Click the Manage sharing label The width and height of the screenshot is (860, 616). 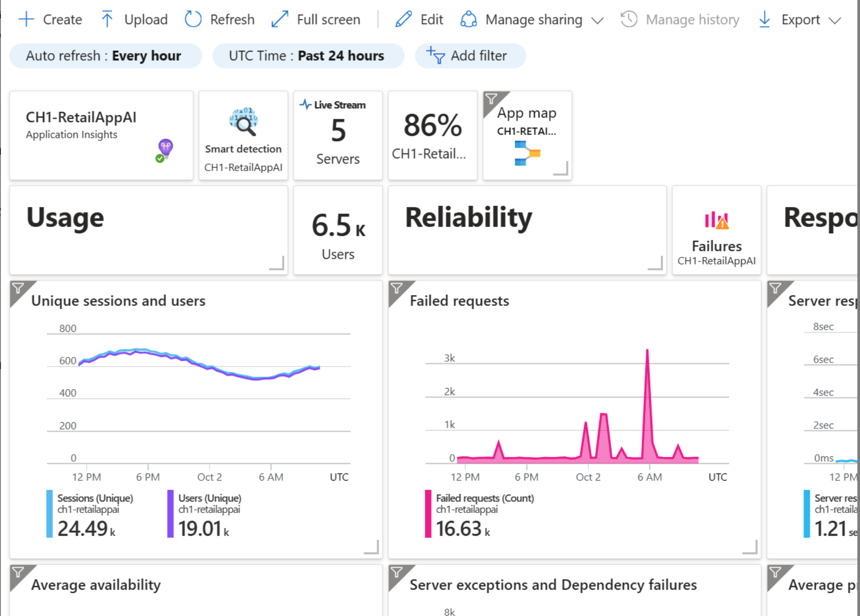[534, 19]
